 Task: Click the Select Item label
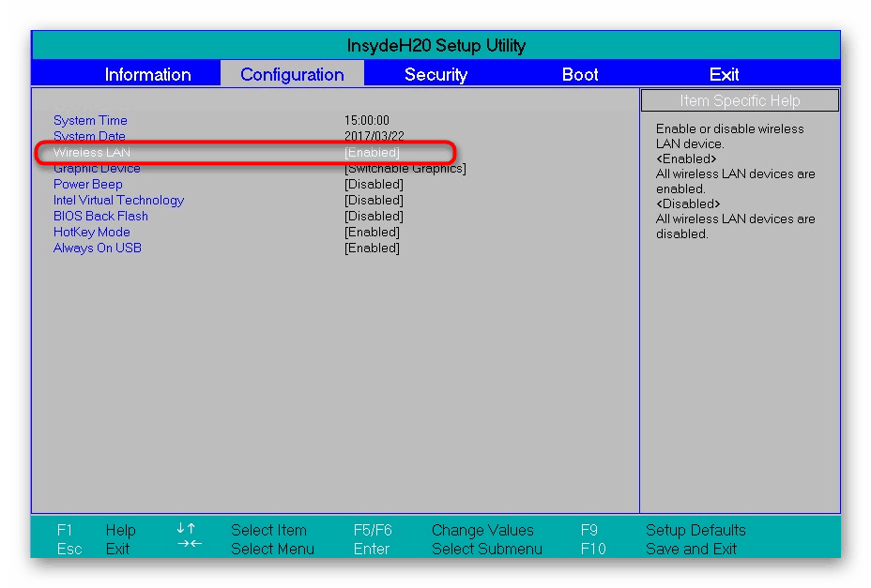[268, 530]
